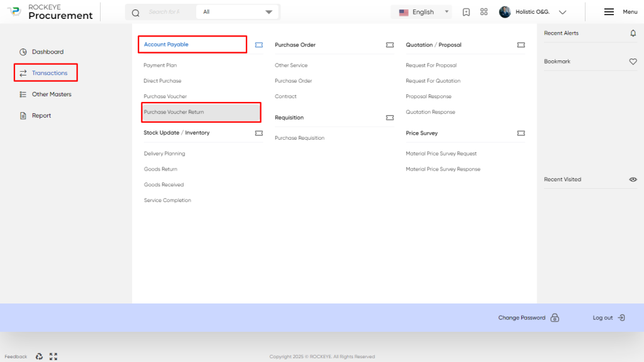Click the Bookmark heart icon

[x=633, y=62]
